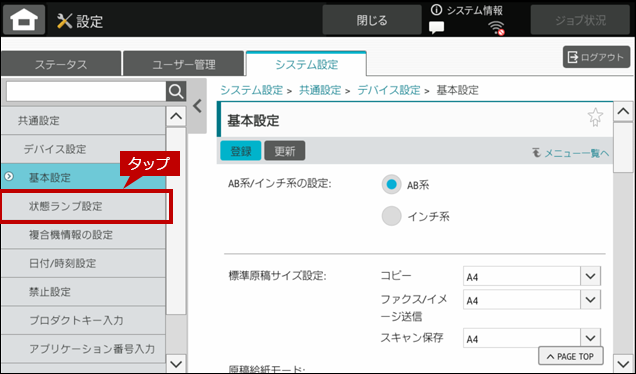The height and width of the screenshot is (374, 636).
Task: Click the システム設定 breadcrumb link
Action: (x=251, y=90)
